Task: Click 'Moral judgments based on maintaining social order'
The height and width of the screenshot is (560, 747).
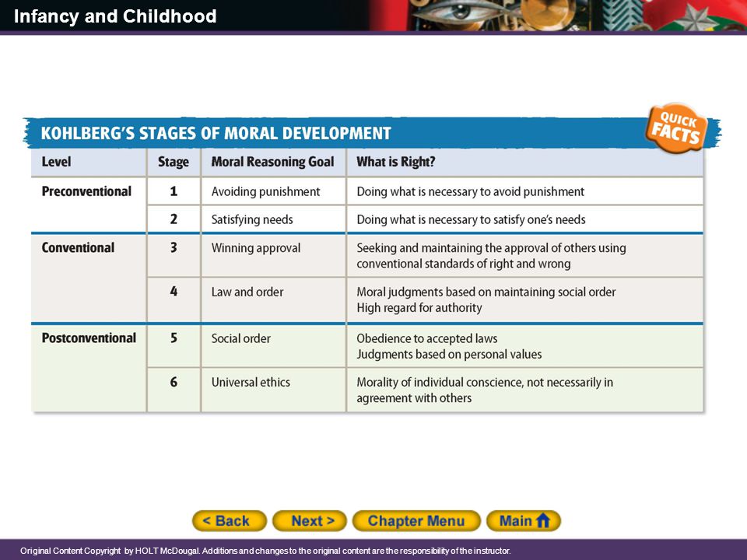Action: [x=486, y=292]
